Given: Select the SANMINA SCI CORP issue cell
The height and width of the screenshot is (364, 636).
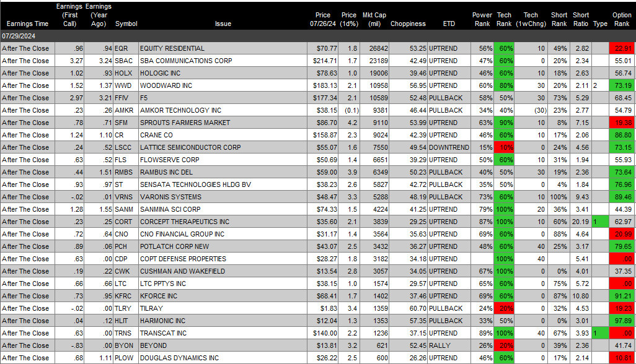Looking at the screenshot, I should click(223, 209).
